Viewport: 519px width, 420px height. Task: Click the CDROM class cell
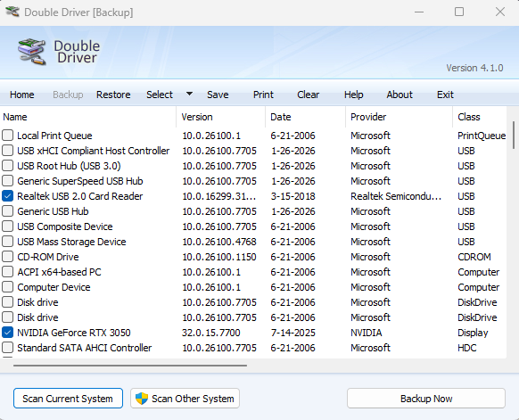coord(474,257)
